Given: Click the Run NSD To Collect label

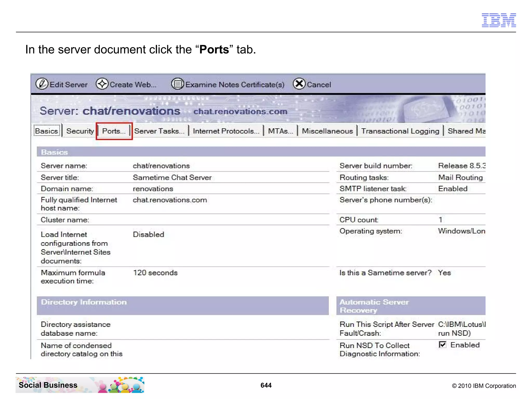Looking at the screenshot, I should (x=380, y=350).
